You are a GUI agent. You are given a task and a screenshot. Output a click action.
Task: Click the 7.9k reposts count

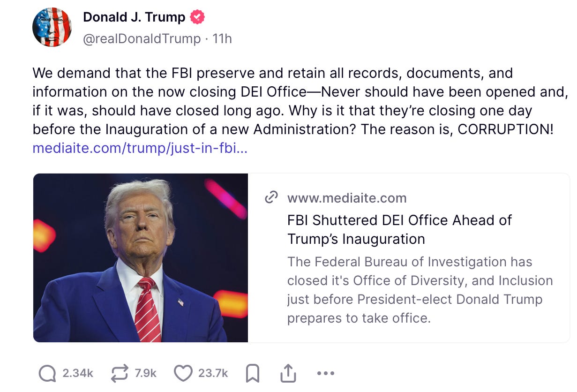coord(145,374)
